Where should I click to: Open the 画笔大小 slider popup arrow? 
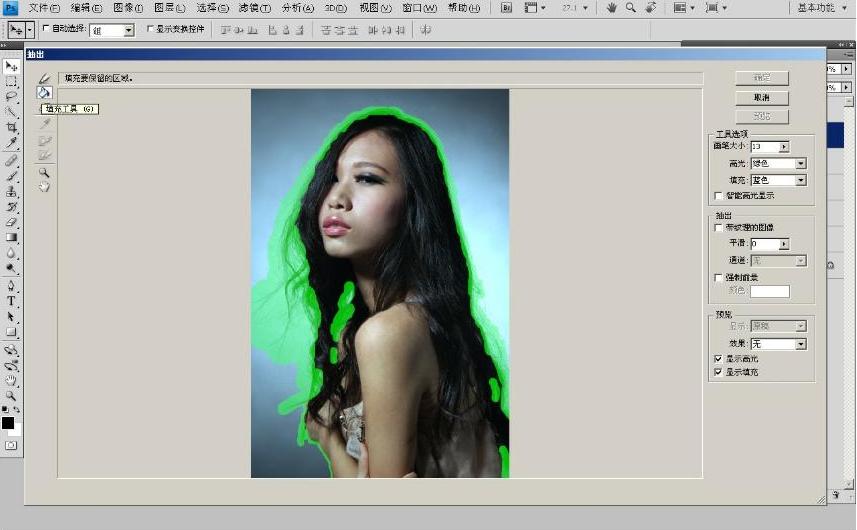(784, 146)
